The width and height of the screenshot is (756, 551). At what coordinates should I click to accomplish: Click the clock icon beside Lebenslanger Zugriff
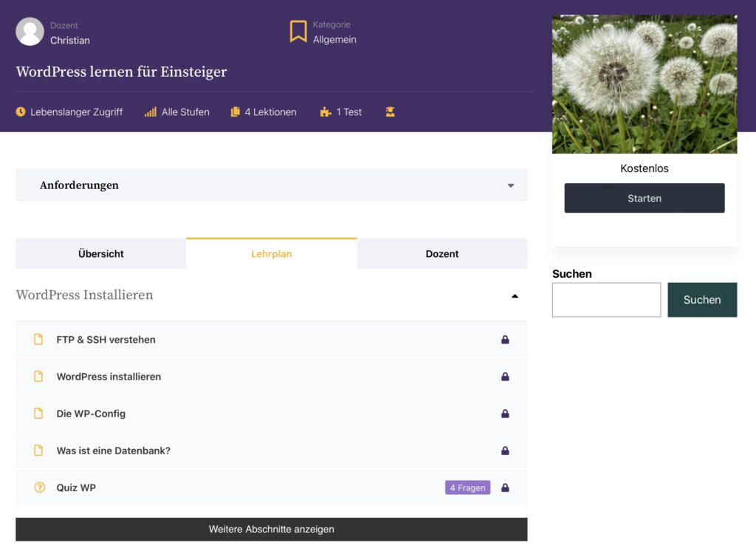click(21, 112)
